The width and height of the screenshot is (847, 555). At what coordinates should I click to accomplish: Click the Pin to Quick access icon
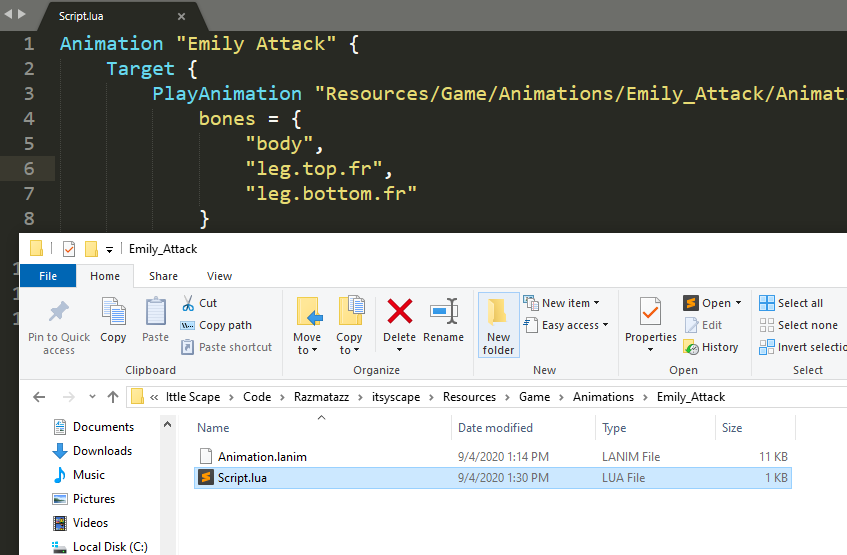[59, 313]
